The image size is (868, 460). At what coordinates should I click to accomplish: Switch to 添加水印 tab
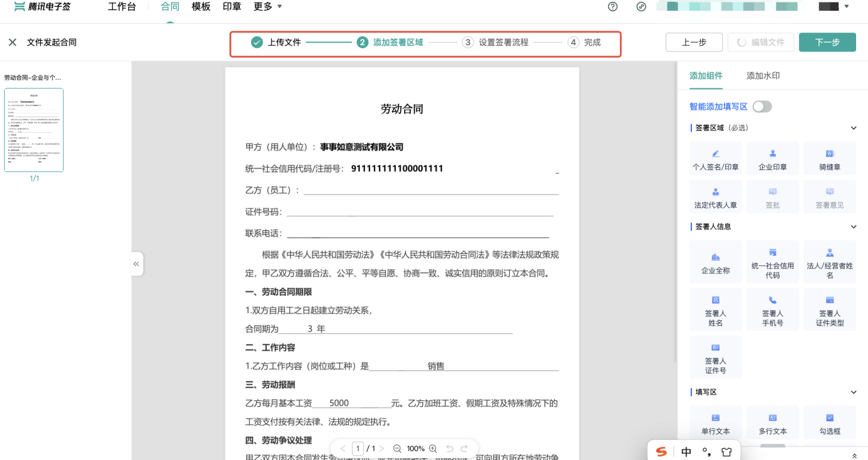[x=763, y=76]
